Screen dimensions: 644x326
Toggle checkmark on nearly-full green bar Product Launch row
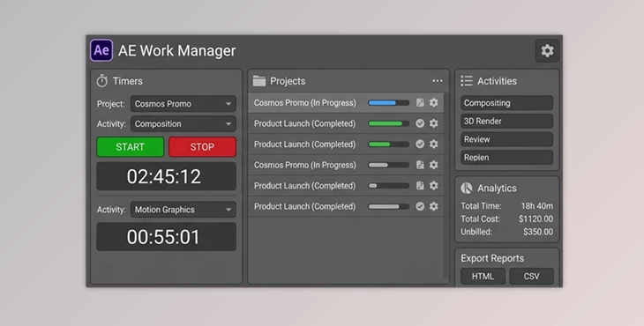tap(420, 123)
